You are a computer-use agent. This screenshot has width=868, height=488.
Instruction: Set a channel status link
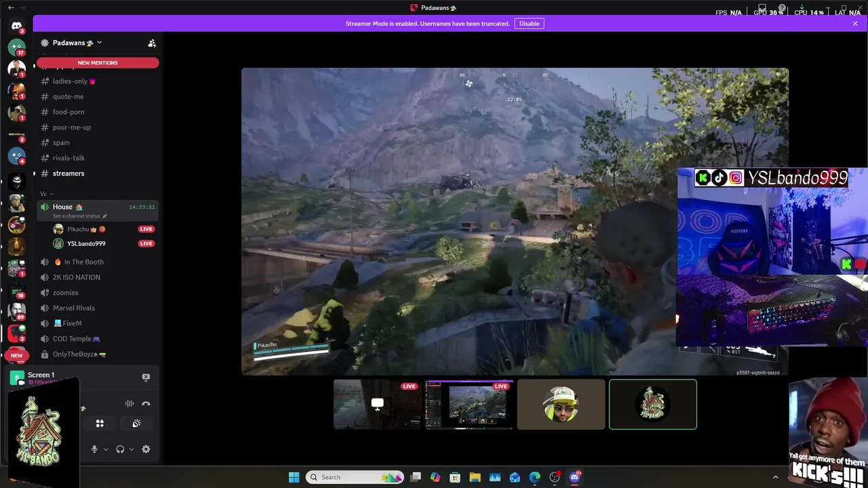click(80, 216)
